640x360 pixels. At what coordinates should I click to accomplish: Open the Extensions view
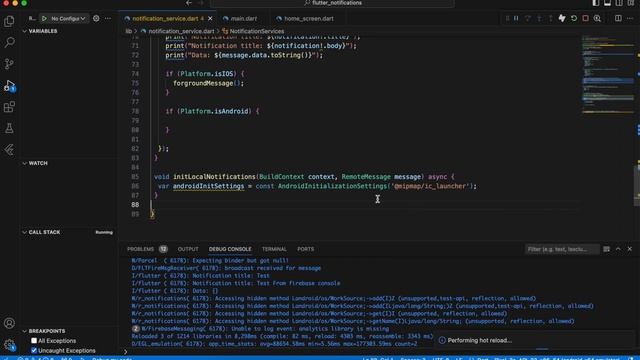[9, 107]
